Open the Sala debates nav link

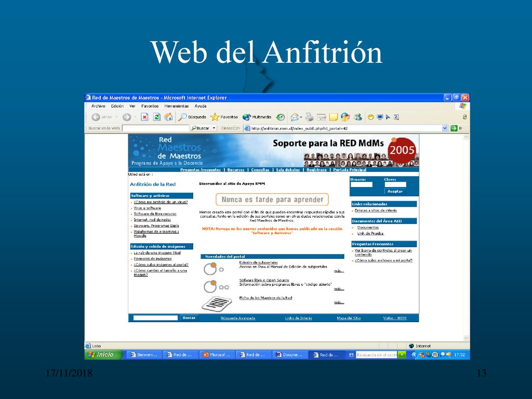pyautogui.click(x=288, y=170)
